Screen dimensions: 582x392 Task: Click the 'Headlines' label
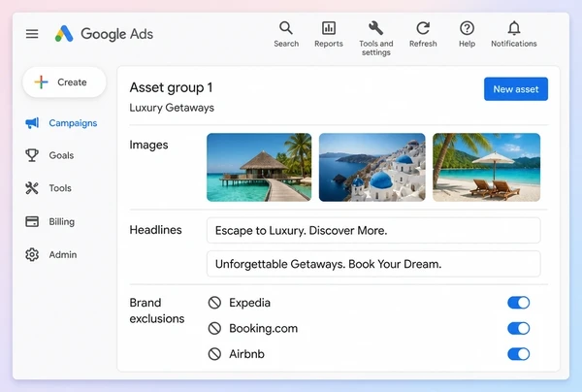(155, 230)
